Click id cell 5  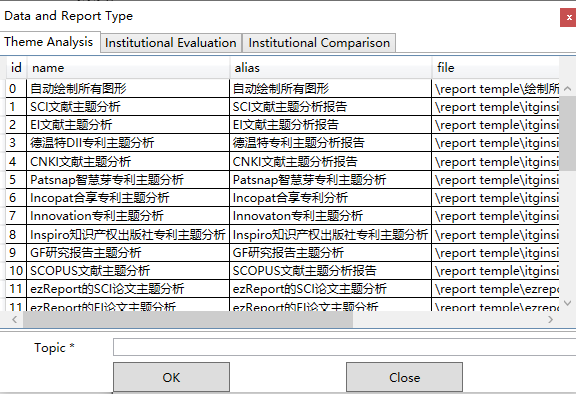(16, 180)
